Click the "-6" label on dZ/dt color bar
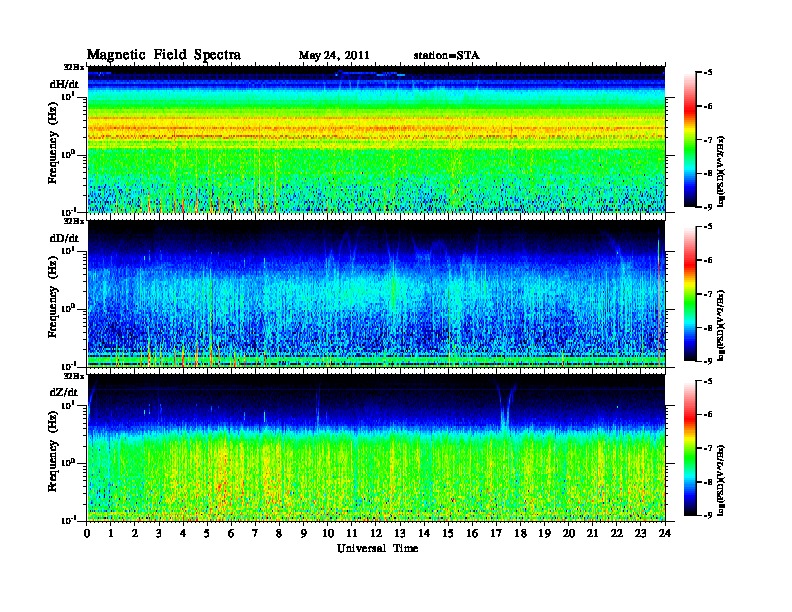This screenshot has width=792, height=612. tap(707, 415)
